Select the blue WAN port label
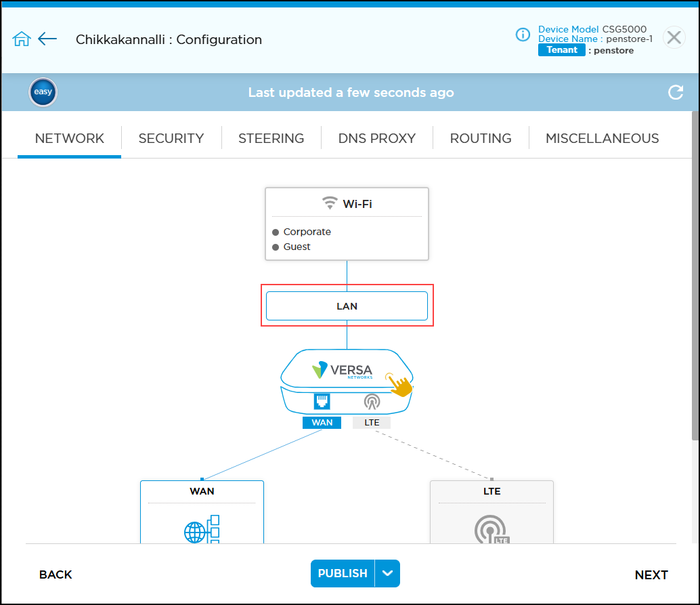The width and height of the screenshot is (700, 605). tap(322, 422)
